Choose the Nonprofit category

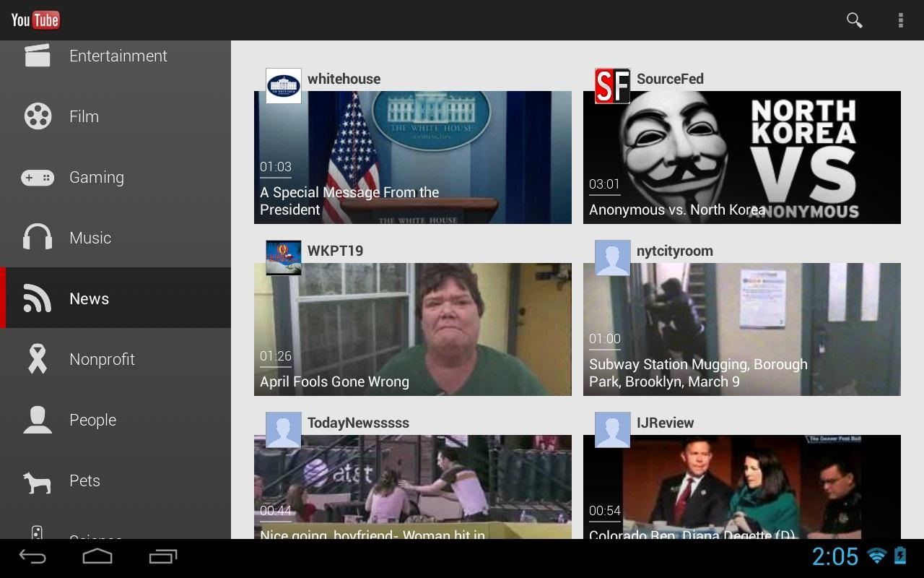tap(115, 359)
